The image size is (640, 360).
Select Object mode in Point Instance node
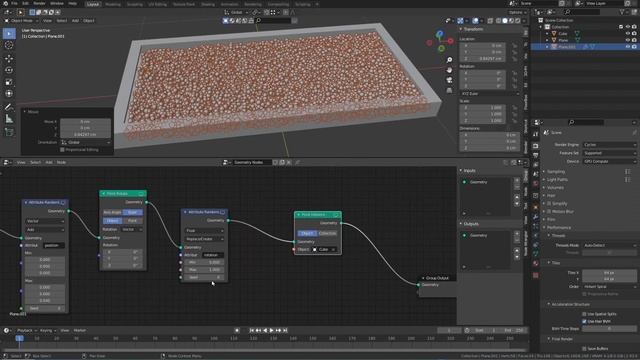[x=307, y=233]
